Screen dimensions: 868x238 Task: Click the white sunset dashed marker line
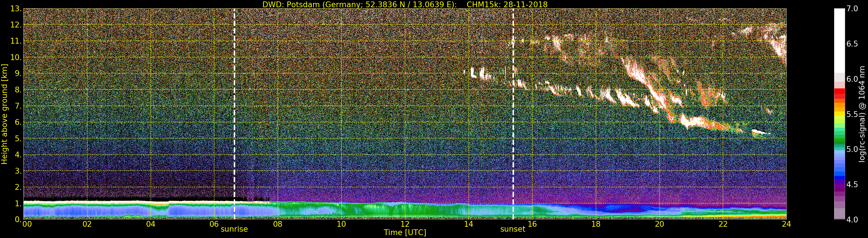(x=513, y=114)
